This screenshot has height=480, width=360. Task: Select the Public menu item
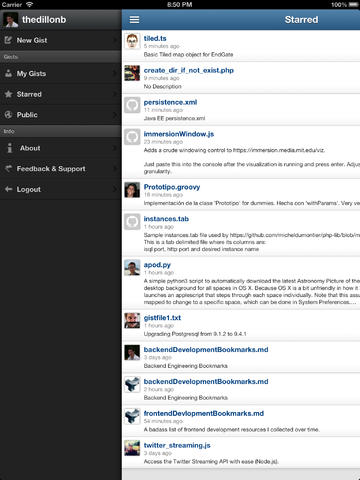60,115
